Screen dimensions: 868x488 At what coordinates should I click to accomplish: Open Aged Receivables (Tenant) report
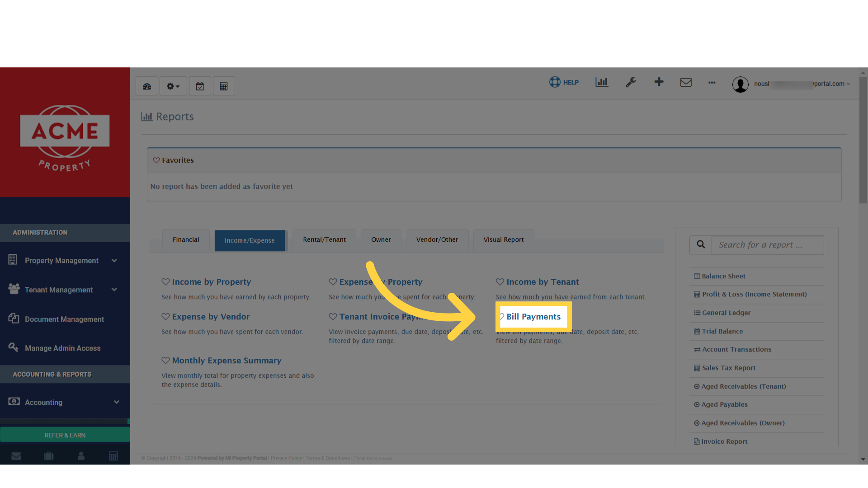pyautogui.click(x=743, y=386)
